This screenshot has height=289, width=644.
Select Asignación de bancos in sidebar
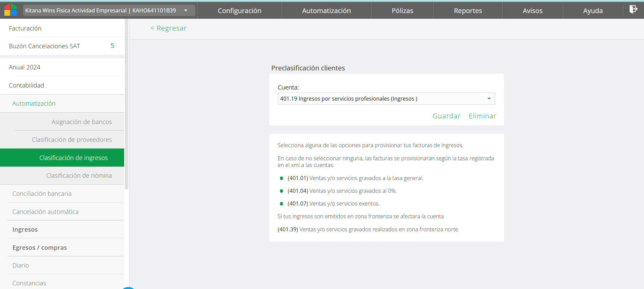[x=82, y=122]
